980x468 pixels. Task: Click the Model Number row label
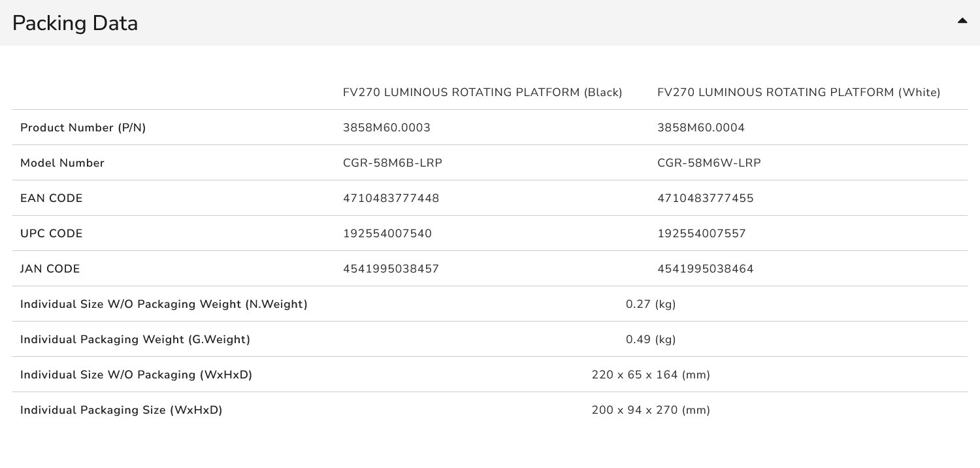(62, 163)
